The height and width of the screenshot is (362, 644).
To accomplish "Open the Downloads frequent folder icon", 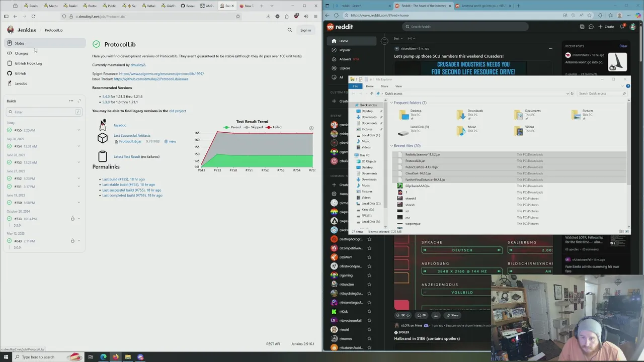I will point(461,116).
